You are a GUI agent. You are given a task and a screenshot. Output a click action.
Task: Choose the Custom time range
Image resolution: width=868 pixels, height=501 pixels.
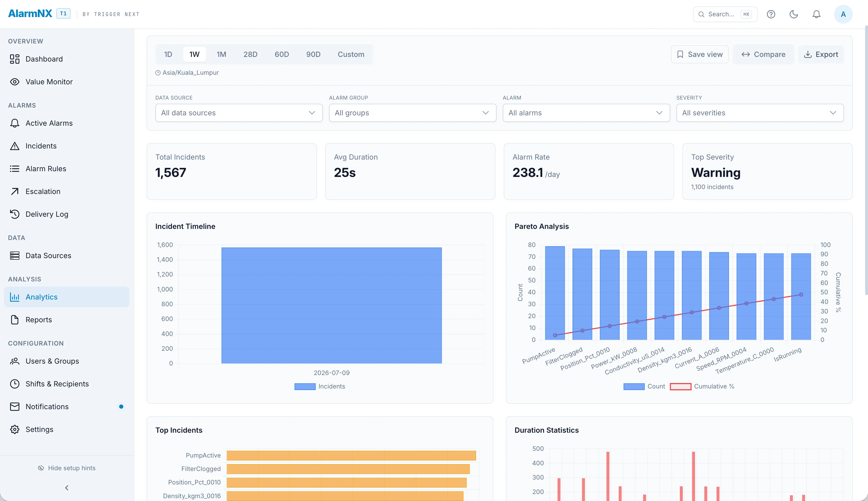pyautogui.click(x=351, y=54)
